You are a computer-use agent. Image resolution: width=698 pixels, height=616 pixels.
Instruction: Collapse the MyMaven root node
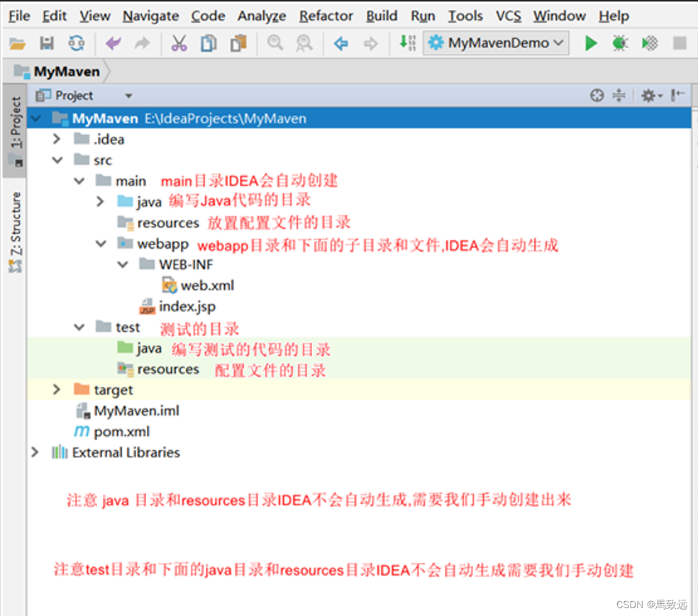click(35, 118)
